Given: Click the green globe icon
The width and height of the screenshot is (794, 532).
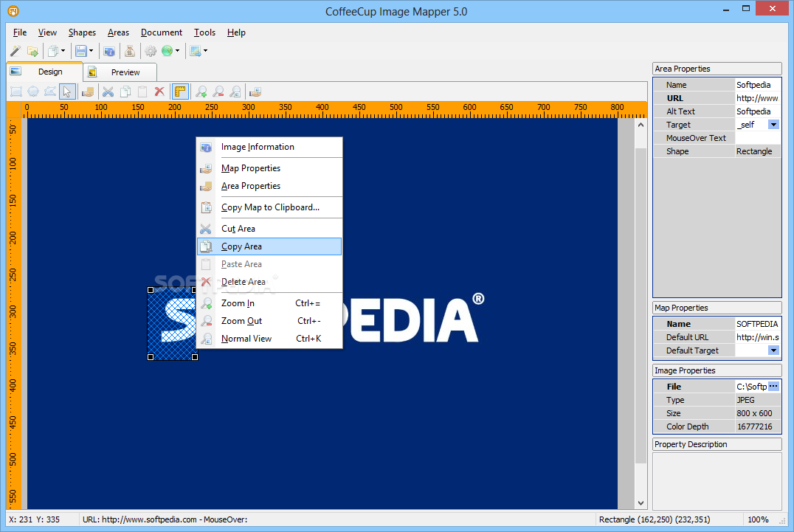Looking at the screenshot, I should point(167,51).
